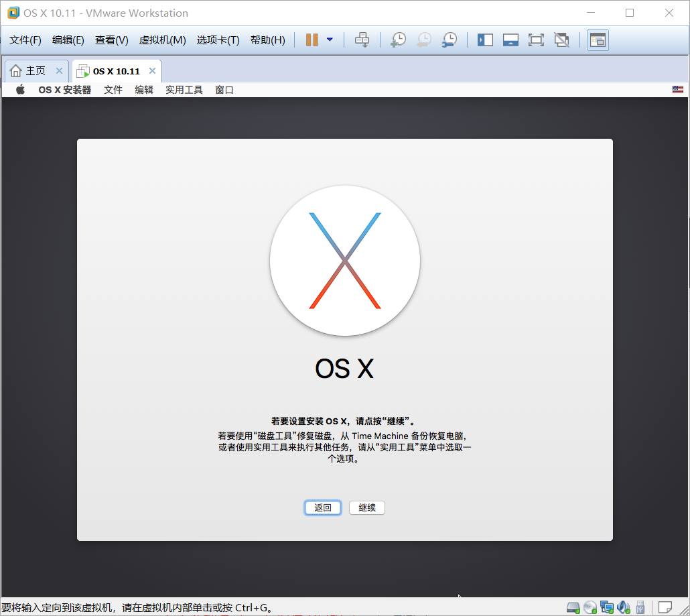The width and height of the screenshot is (690, 616).
Task: Open the 窗口 menu
Action: (x=224, y=90)
